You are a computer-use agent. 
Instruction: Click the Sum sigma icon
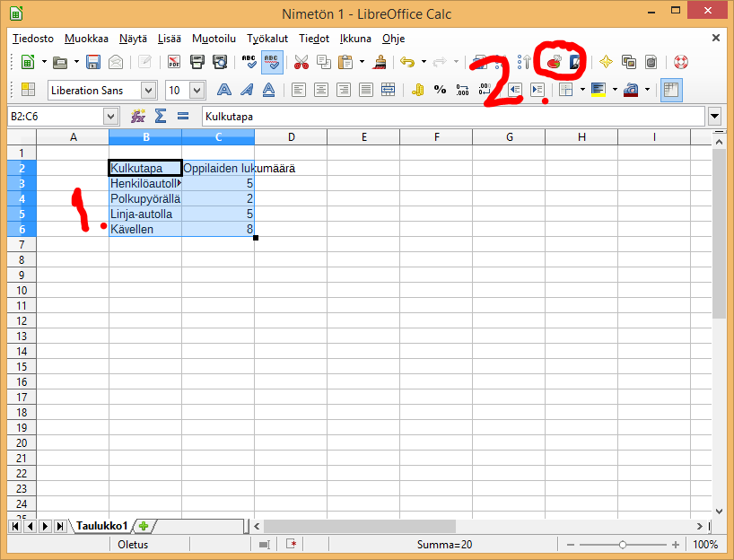[x=161, y=116]
